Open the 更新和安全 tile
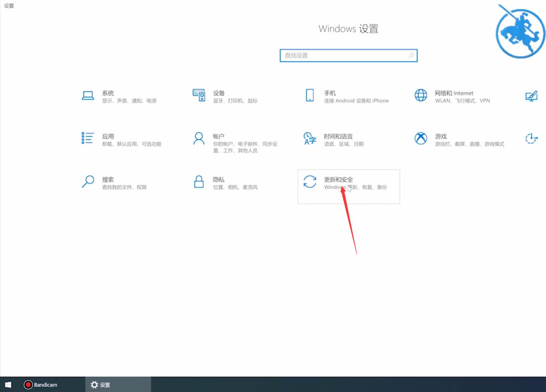The width and height of the screenshot is (546, 392). click(349, 187)
